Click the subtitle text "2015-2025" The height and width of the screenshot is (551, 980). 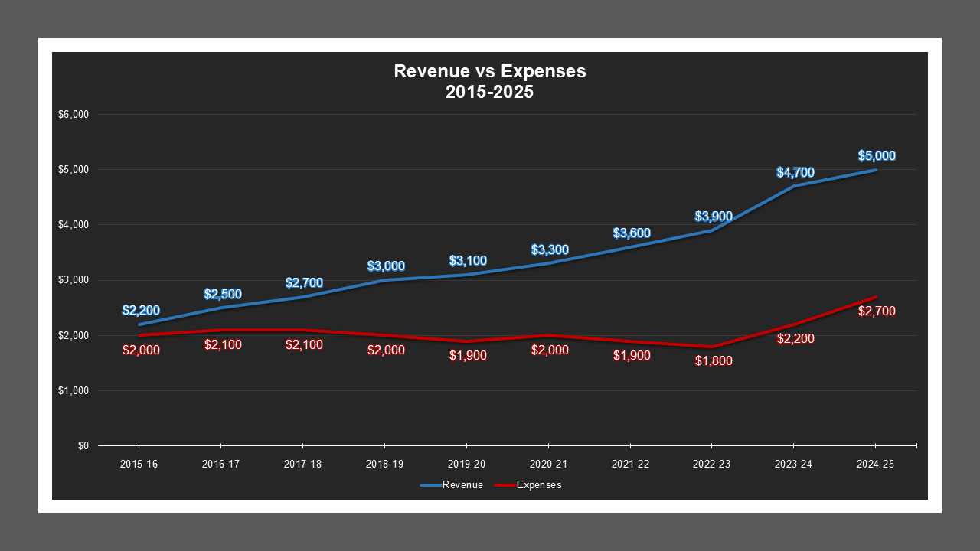click(489, 90)
